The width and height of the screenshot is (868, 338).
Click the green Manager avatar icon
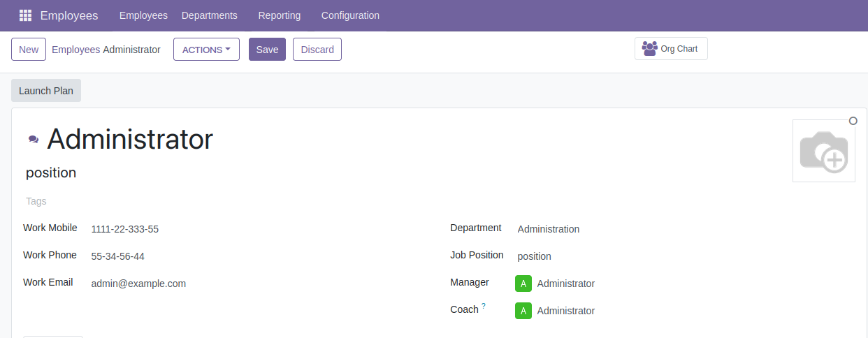(x=523, y=284)
